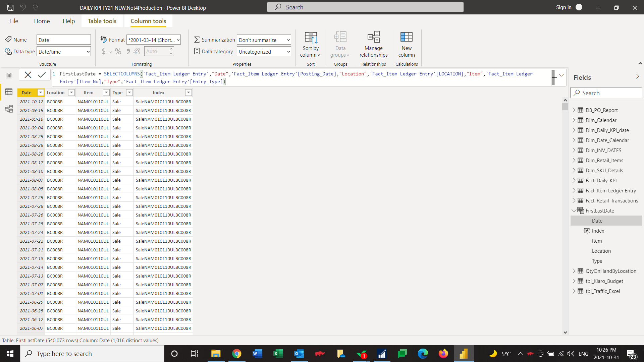644x362 pixels.
Task: Click the currency format button
Action: [x=103, y=51]
